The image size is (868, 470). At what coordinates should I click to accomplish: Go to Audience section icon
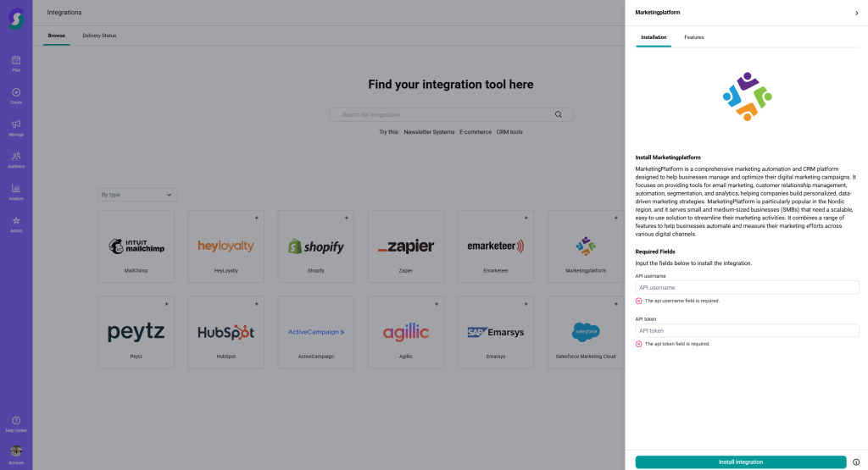(16, 157)
